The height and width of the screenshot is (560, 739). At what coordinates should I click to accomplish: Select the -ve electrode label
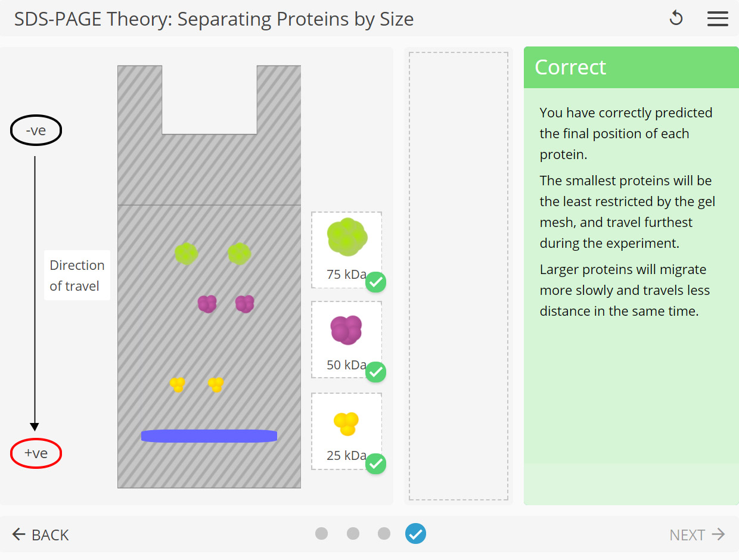36,130
